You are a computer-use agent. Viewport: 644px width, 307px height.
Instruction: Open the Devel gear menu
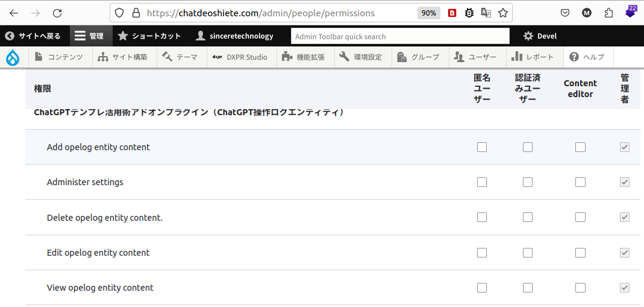(x=540, y=36)
